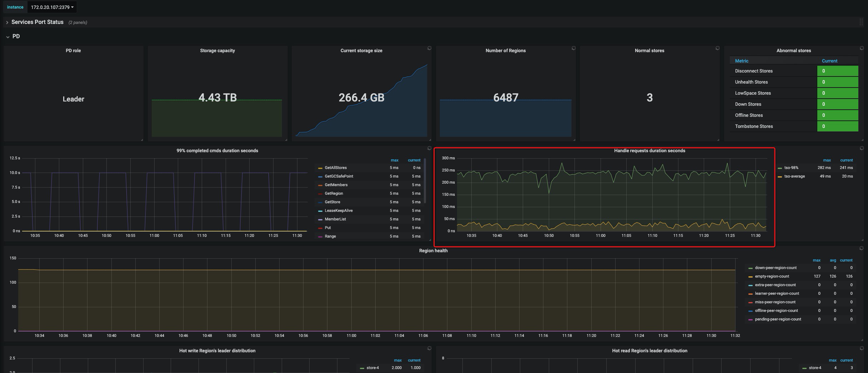Sort Abnormal stores table by Current column

829,61
